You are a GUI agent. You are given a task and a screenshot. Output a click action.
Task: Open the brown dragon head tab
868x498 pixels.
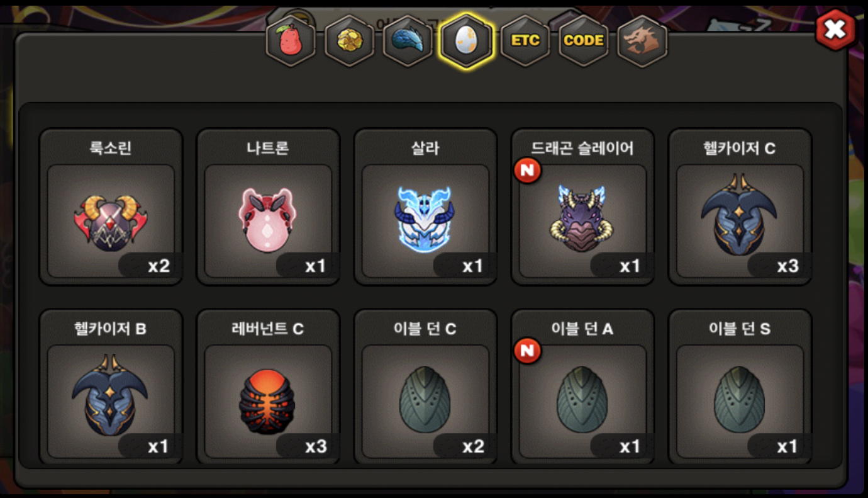[642, 42]
